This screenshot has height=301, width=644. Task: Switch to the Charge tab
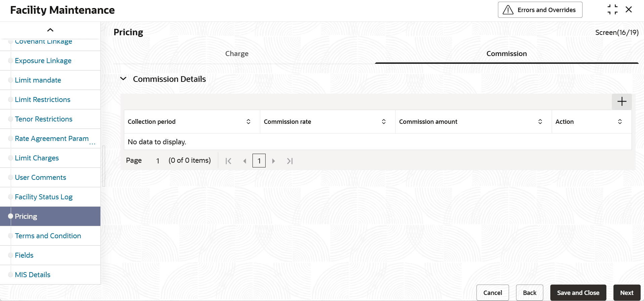tap(237, 54)
